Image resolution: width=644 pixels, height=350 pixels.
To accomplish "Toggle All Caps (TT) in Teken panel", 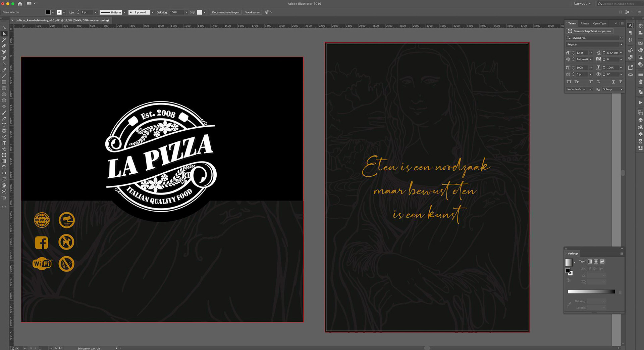I will [569, 82].
